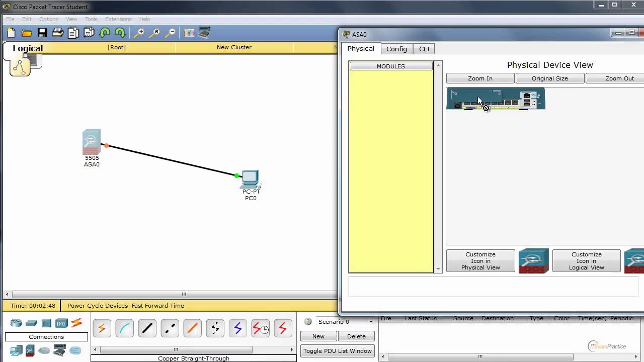Zoom out with minus magnifier icon
The width and height of the screenshot is (644, 362).
[170, 33]
